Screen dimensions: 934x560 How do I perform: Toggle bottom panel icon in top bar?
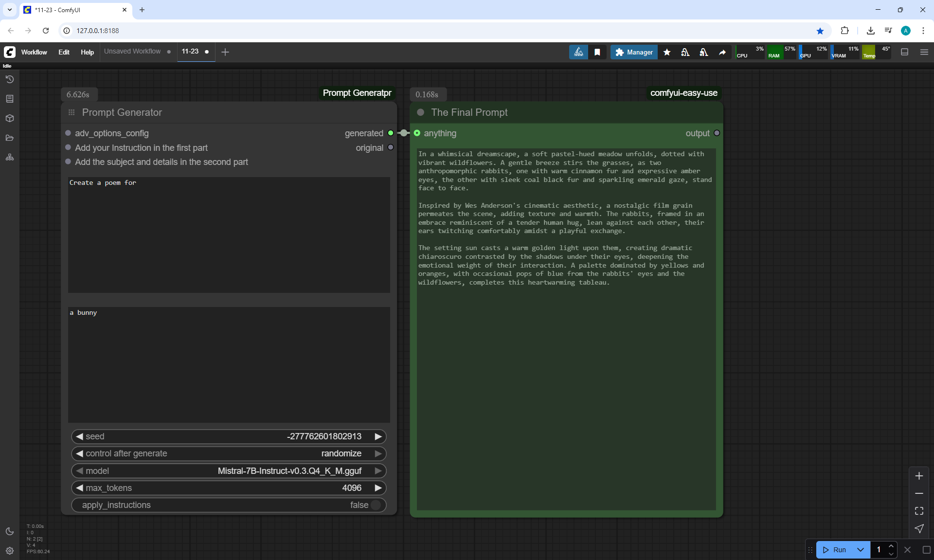coord(905,52)
